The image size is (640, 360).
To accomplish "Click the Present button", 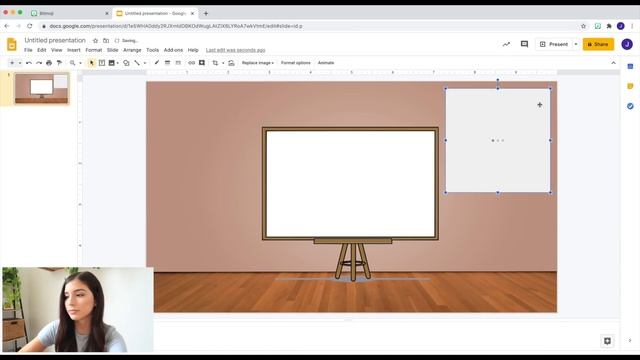I will 554,44.
